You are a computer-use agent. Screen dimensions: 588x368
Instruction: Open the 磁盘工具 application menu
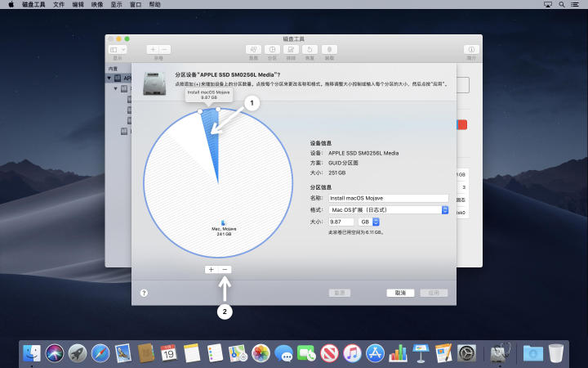pyautogui.click(x=33, y=5)
